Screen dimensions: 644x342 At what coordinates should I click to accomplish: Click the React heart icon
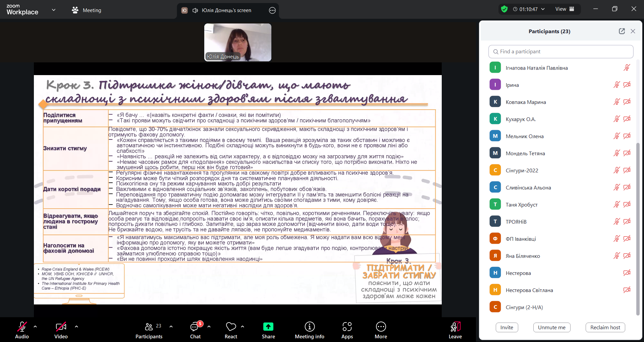point(231,327)
